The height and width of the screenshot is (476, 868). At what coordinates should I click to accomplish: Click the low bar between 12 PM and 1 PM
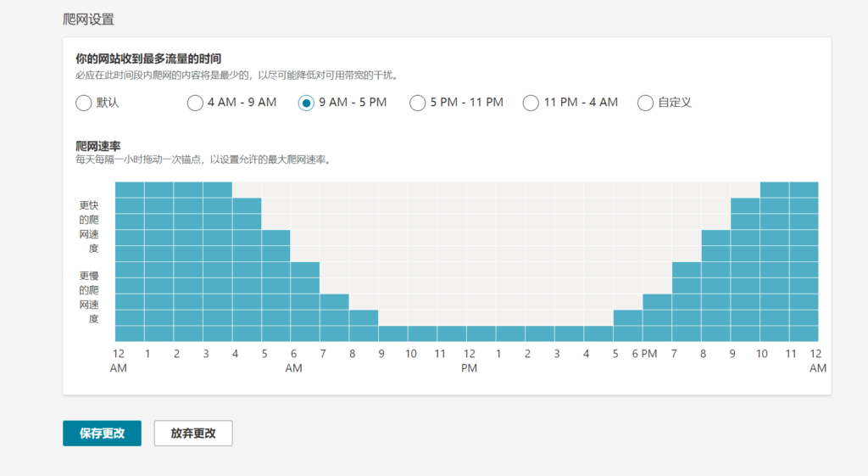tap(481, 333)
